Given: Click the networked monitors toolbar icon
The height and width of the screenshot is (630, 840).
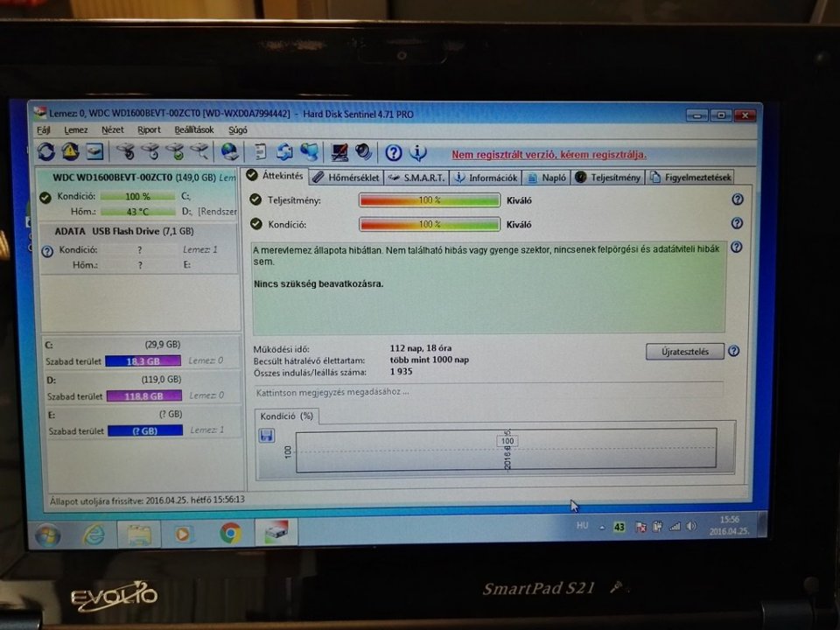Looking at the screenshot, I should coord(309,152).
